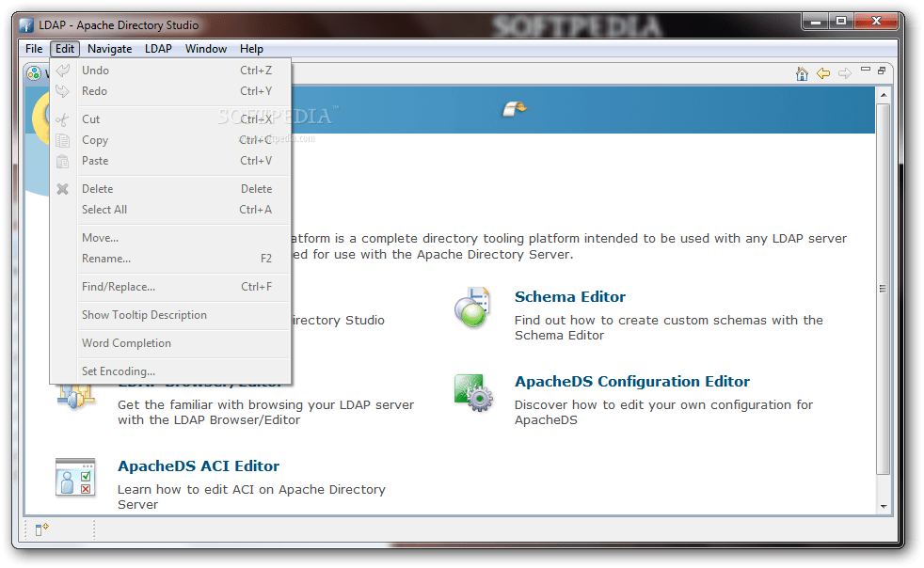924x568 pixels.
Task: Click the ApacheDS Configuration Editor gear icon
Action: coord(473,392)
